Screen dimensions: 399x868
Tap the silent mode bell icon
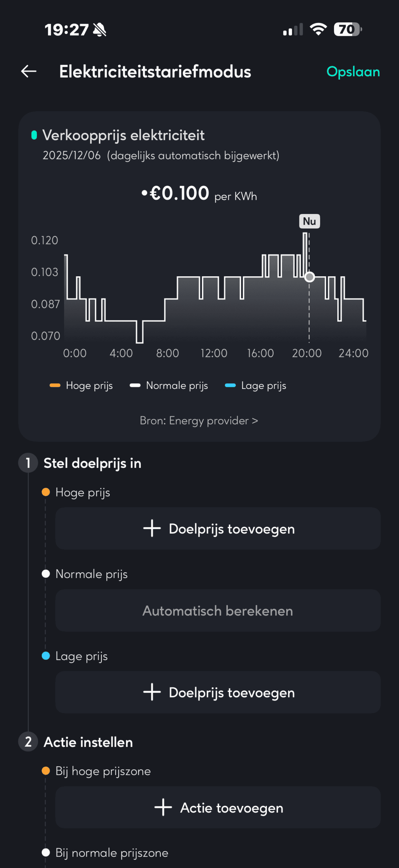point(100,30)
